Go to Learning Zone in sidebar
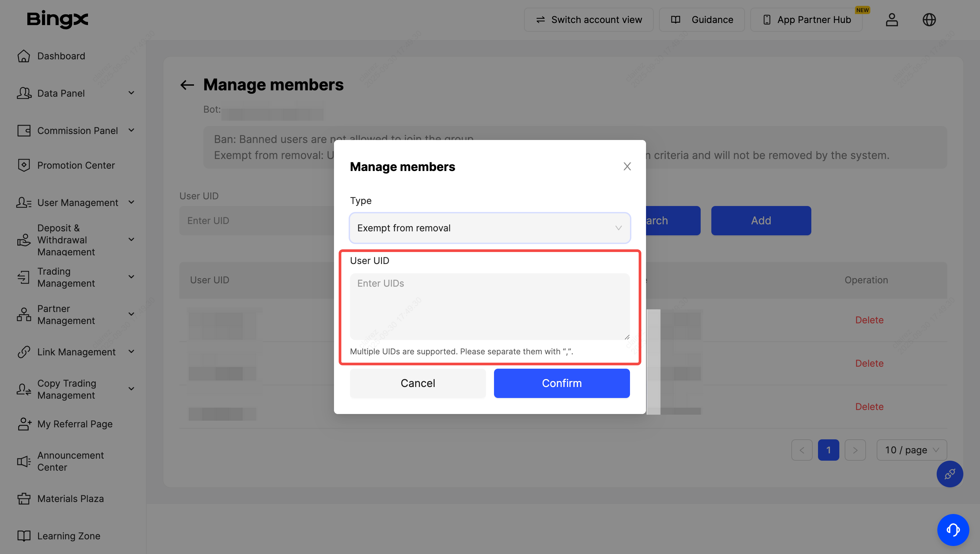Viewport: 980px width, 554px height. [68, 536]
